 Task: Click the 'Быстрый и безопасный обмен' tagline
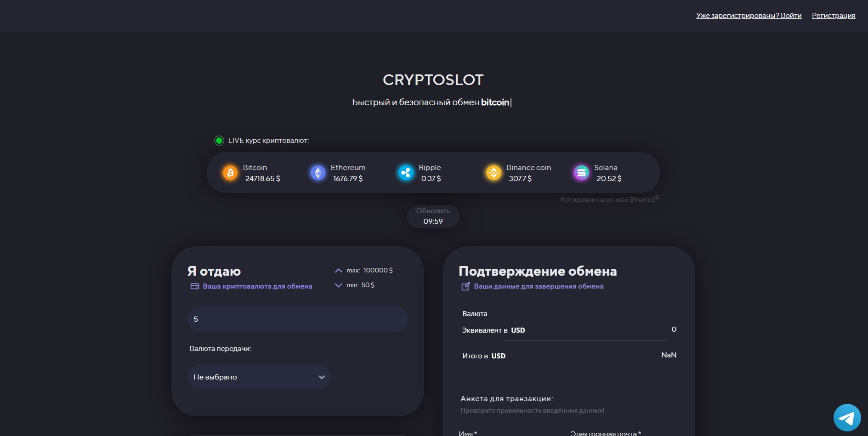(415, 102)
